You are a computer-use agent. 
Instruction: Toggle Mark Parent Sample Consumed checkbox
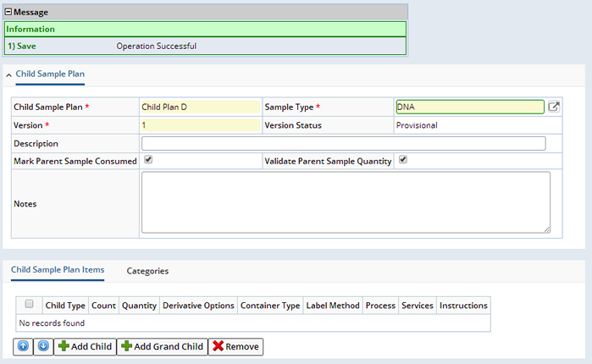point(148,159)
